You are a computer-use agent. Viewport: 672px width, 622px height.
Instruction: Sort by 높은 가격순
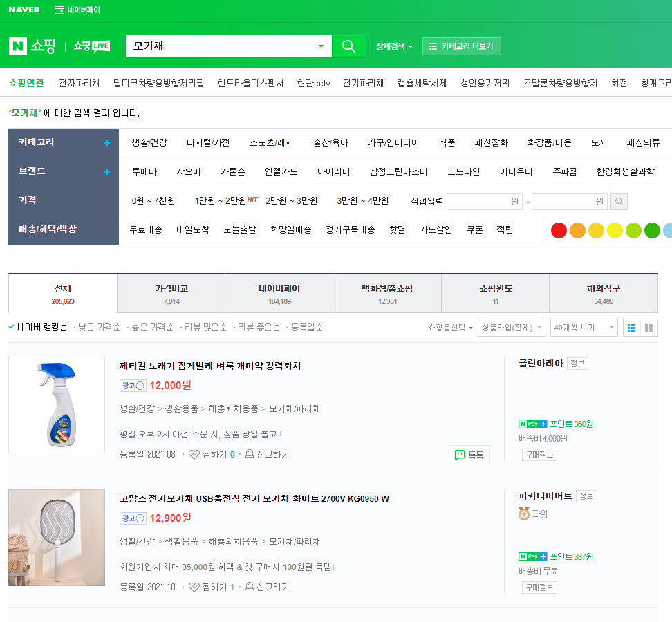(x=153, y=328)
